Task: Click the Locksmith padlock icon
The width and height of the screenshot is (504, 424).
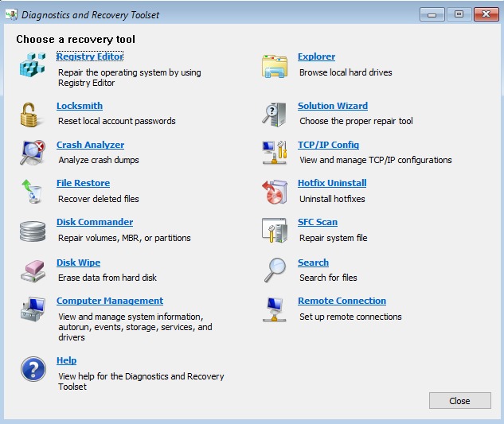Action: [x=30, y=115]
